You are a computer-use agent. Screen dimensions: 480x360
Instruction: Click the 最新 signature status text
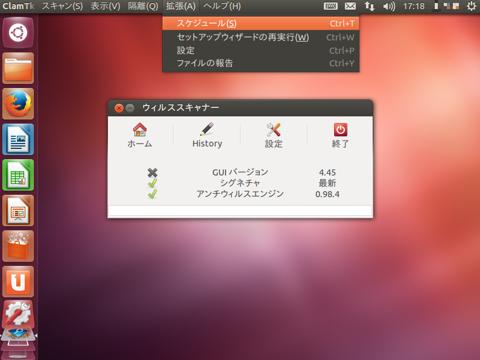point(327,183)
